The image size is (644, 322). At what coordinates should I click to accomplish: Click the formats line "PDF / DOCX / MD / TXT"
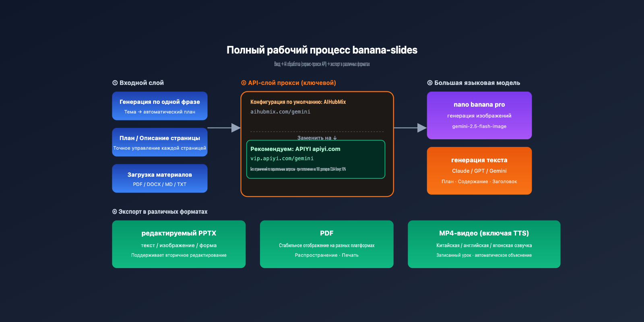160,184
